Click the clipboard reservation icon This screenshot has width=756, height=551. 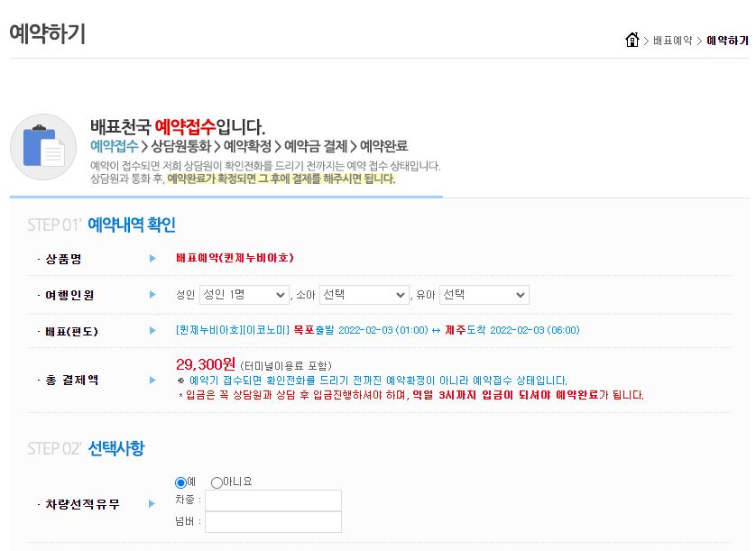tap(43, 147)
